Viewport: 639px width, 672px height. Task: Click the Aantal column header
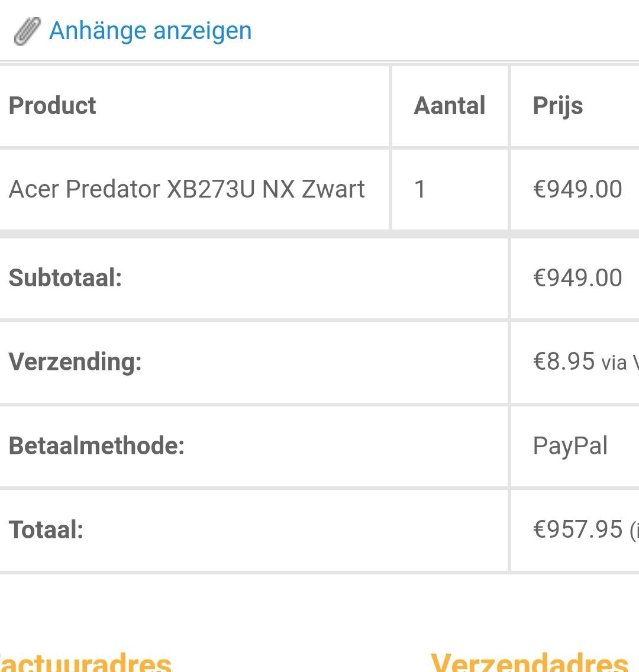pyautogui.click(x=449, y=105)
